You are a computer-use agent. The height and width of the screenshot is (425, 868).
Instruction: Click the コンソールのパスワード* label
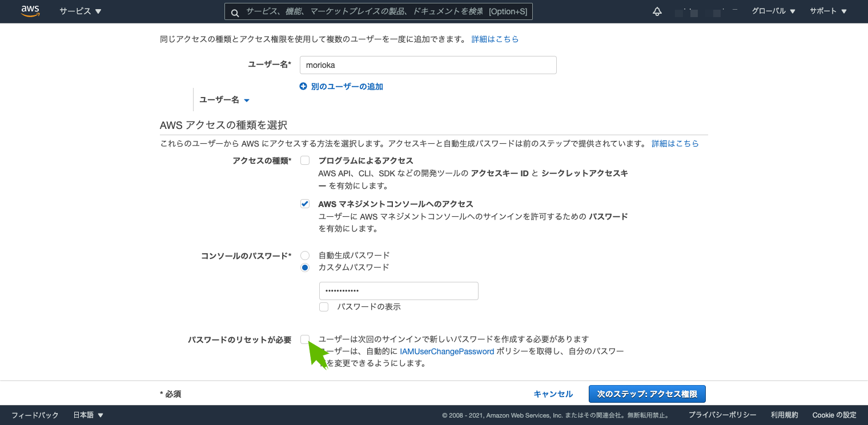[x=246, y=256]
